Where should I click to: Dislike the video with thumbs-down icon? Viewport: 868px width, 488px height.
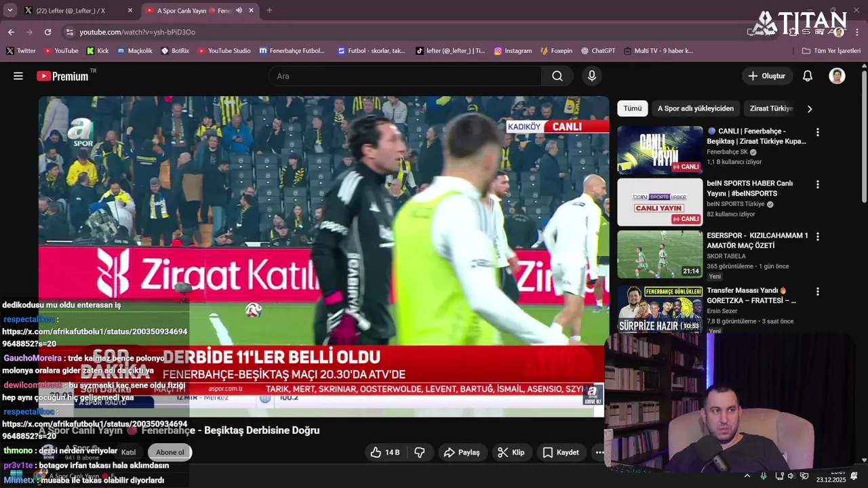(x=420, y=452)
